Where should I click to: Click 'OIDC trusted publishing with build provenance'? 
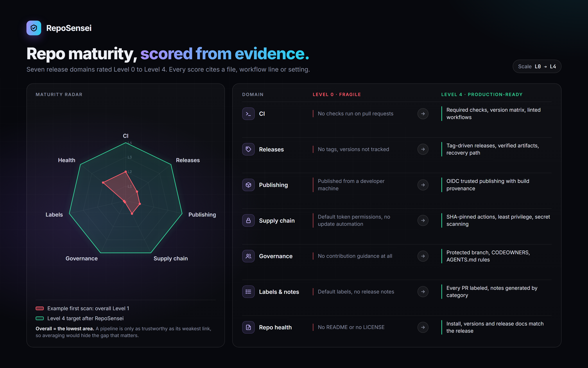click(488, 185)
